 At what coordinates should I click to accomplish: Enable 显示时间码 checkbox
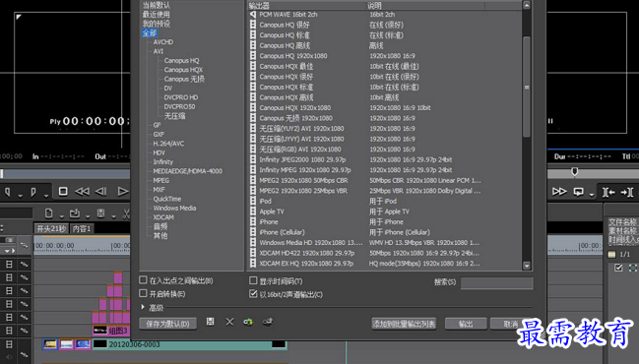tap(253, 280)
